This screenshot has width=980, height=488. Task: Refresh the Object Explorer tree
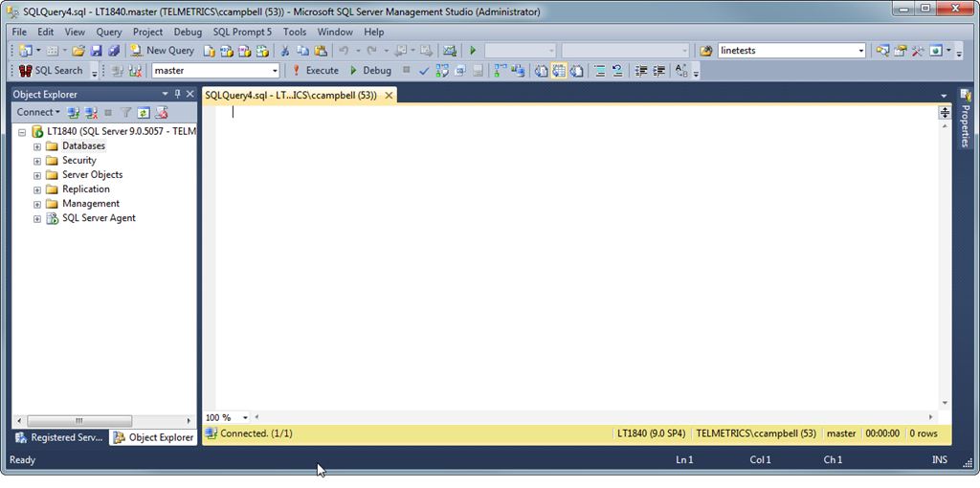pyautogui.click(x=144, y=113)
